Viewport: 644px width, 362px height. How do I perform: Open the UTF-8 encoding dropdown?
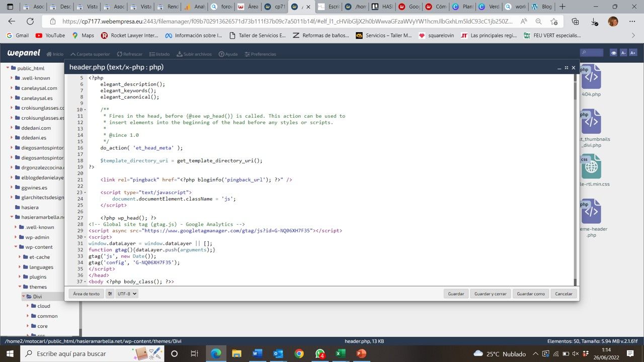click(127, 294)
